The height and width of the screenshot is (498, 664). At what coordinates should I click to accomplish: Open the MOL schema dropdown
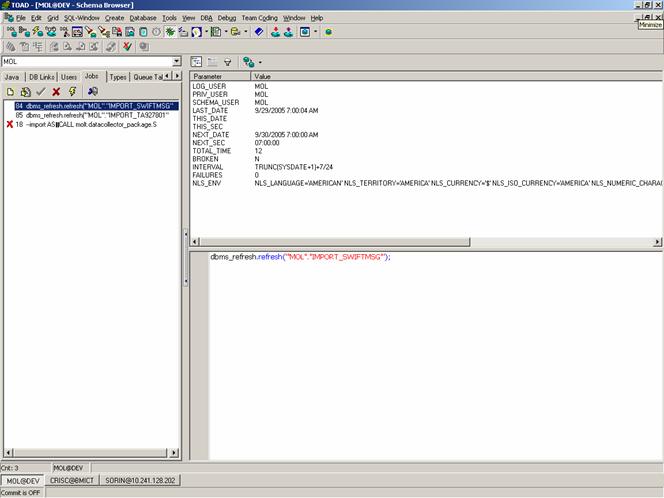click(x=176, y=61)
